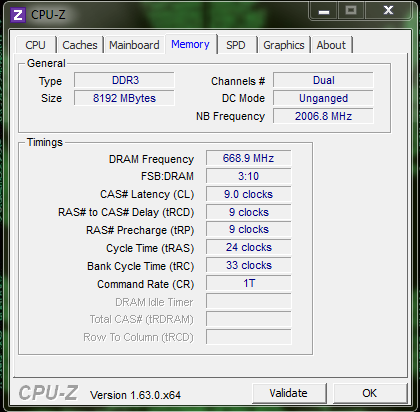Click the Memory tab
The height and width of the screenshot is (412, 420).
coord(190,44)
